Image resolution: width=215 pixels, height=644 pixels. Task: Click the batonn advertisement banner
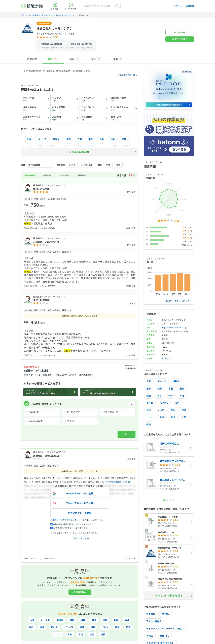[x=169, y=135]
